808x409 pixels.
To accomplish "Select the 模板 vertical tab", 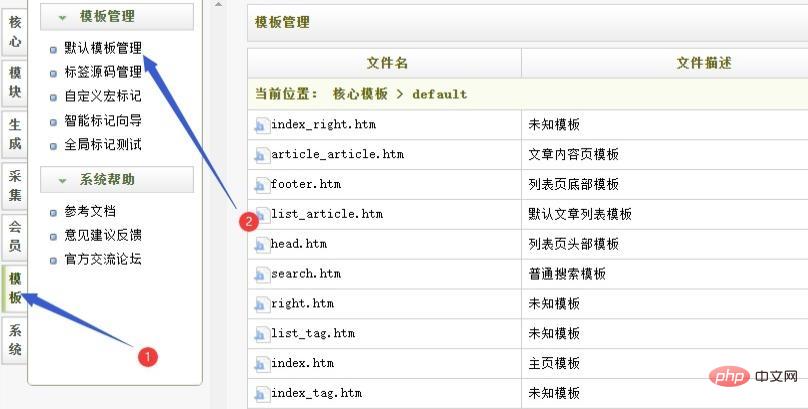I will coord(14,288).
